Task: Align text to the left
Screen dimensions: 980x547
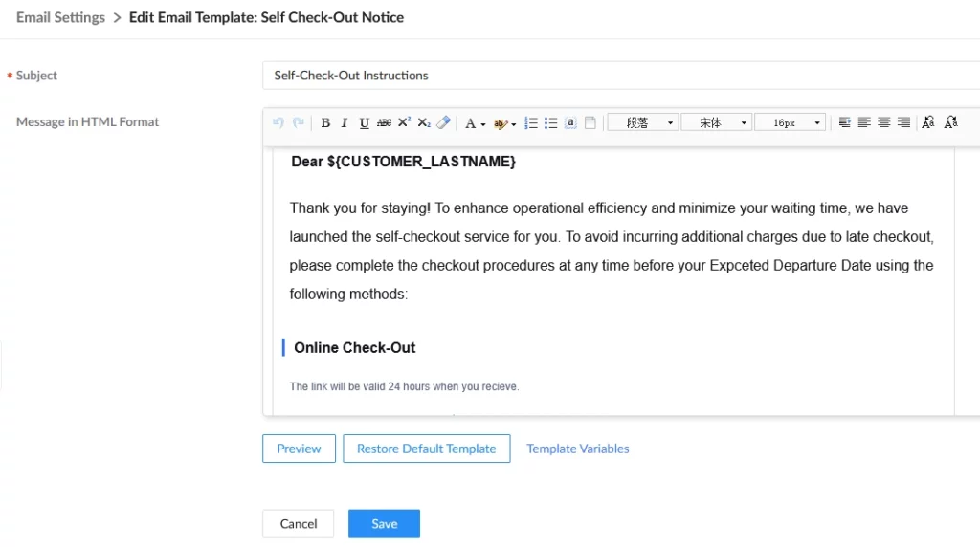Action: (x=864, y=122)
